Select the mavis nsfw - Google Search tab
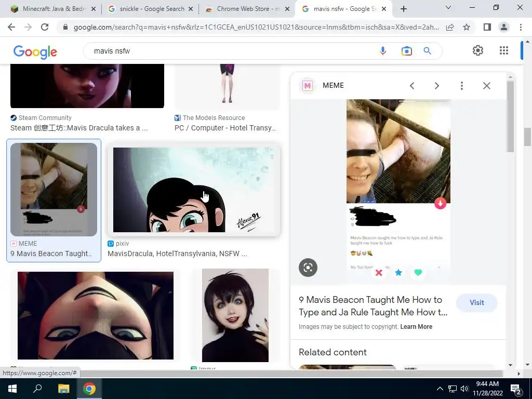Screen dimensions: 532x399 (343, 9)
